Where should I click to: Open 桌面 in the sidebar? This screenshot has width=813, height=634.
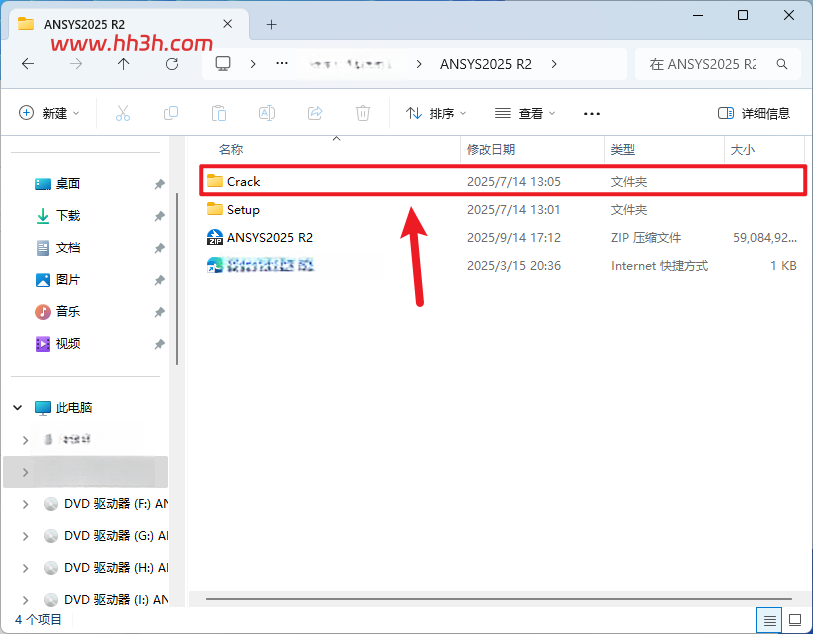pyautogui.click(x=67, y=184)
